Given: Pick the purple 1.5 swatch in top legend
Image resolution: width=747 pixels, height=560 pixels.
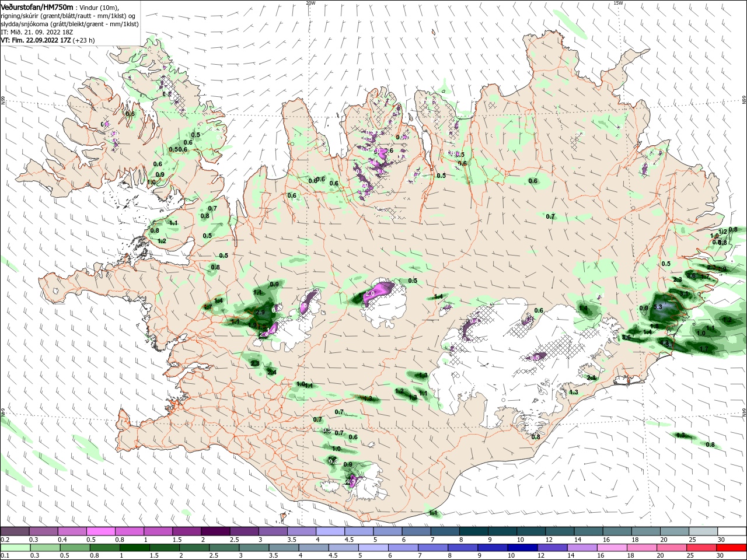Looking at the screenshot, I should coord(187,531).
